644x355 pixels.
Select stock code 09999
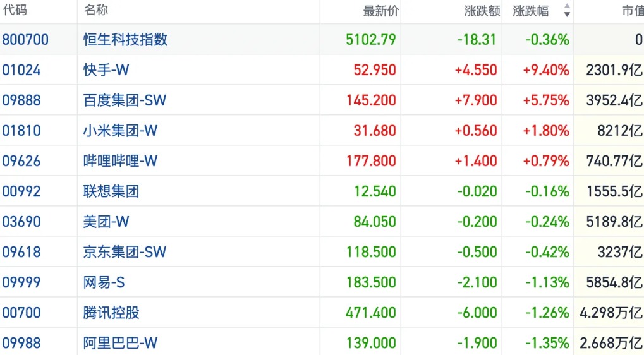click(x=21, y=283)
